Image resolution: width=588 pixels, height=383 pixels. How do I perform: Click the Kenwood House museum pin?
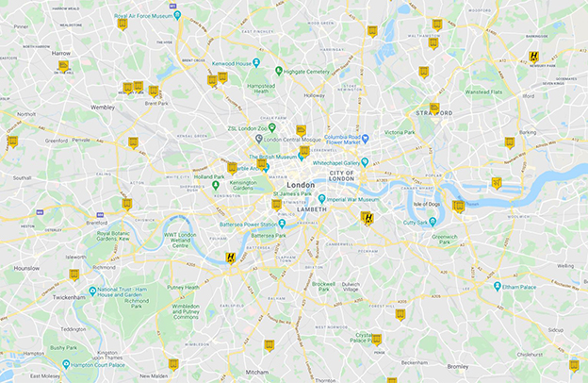click(256, 62)
